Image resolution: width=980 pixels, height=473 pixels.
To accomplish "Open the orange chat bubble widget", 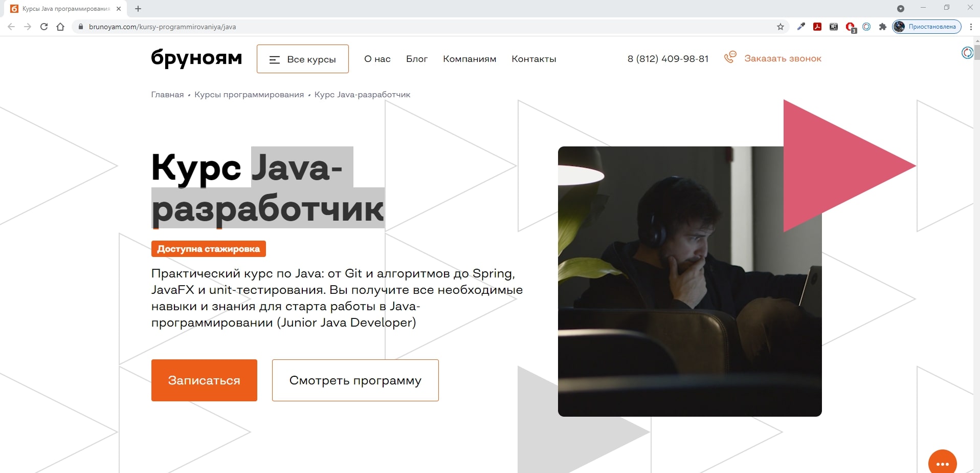I will coord(943,463).
